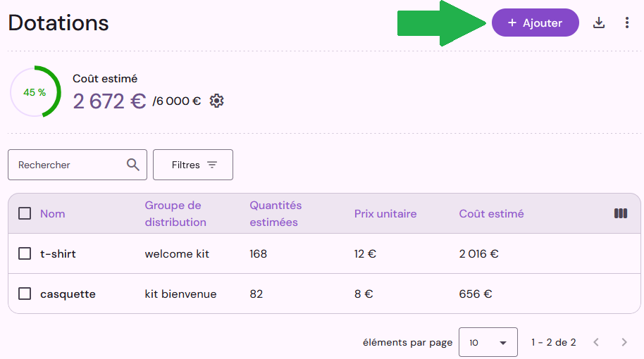Go to next page arrow
644x359 pixels.
(x=624, y=342)
